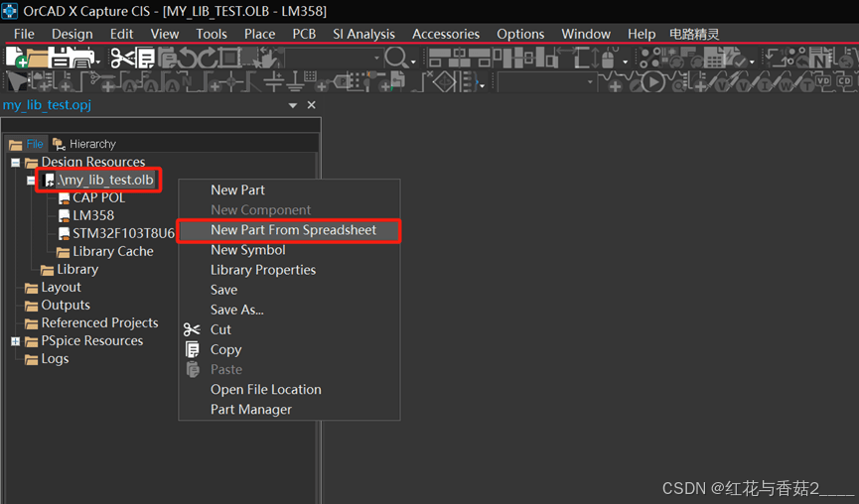Click the my_lib_test.opj panel title

coord(47,105)
